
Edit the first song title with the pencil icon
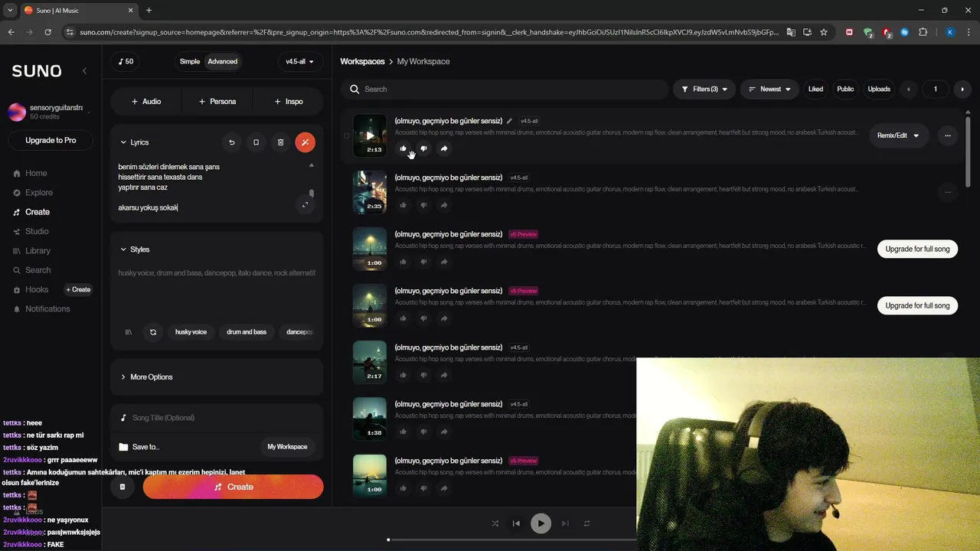click(x=510, y=121)
